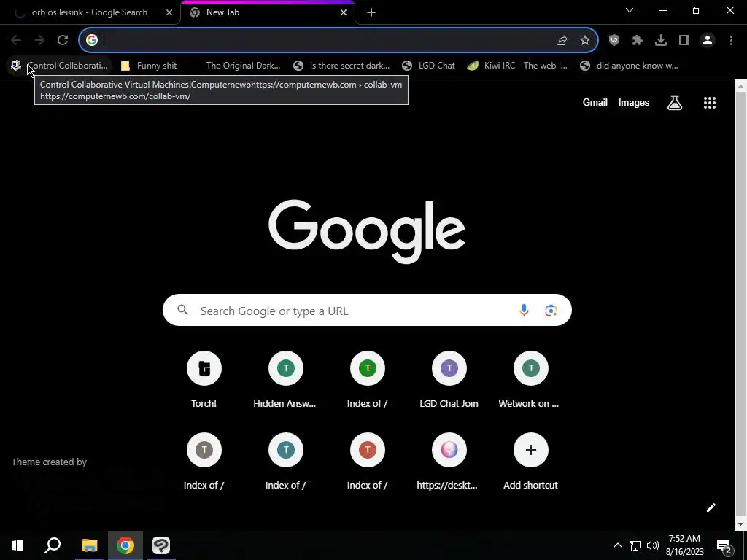Open the taskbar search icon

click(x=53, y=545)
